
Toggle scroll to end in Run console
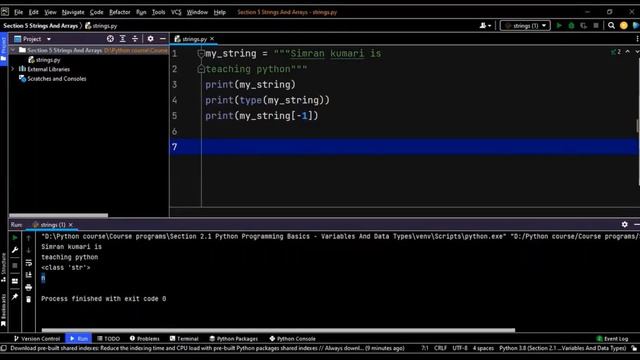[x=29, y=275]
